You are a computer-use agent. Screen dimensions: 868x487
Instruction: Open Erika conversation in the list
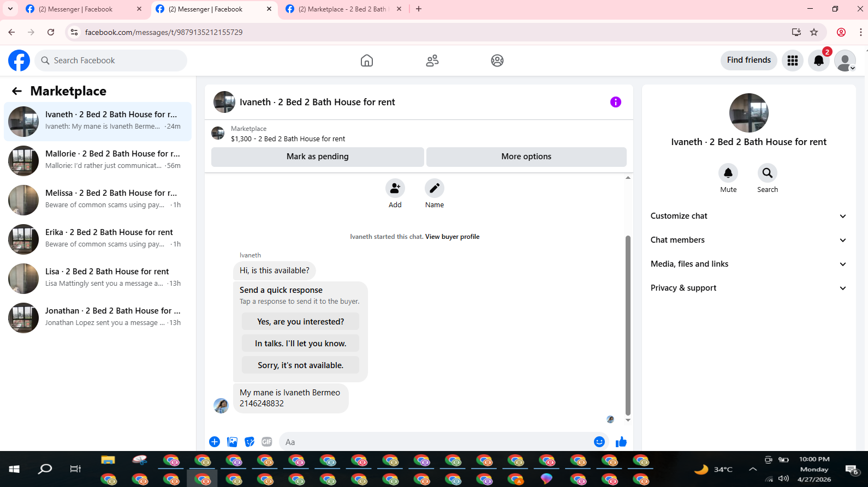pyautogui.click(x=98, y=238)
